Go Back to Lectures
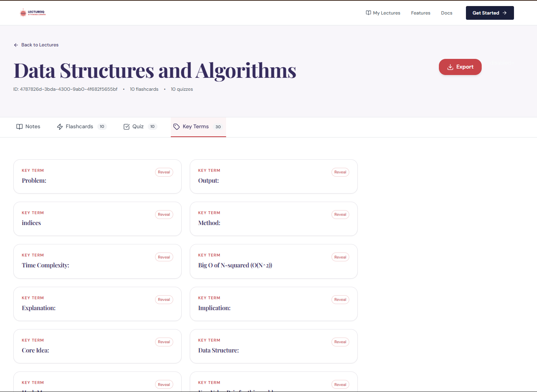 (x=36, y=45)
